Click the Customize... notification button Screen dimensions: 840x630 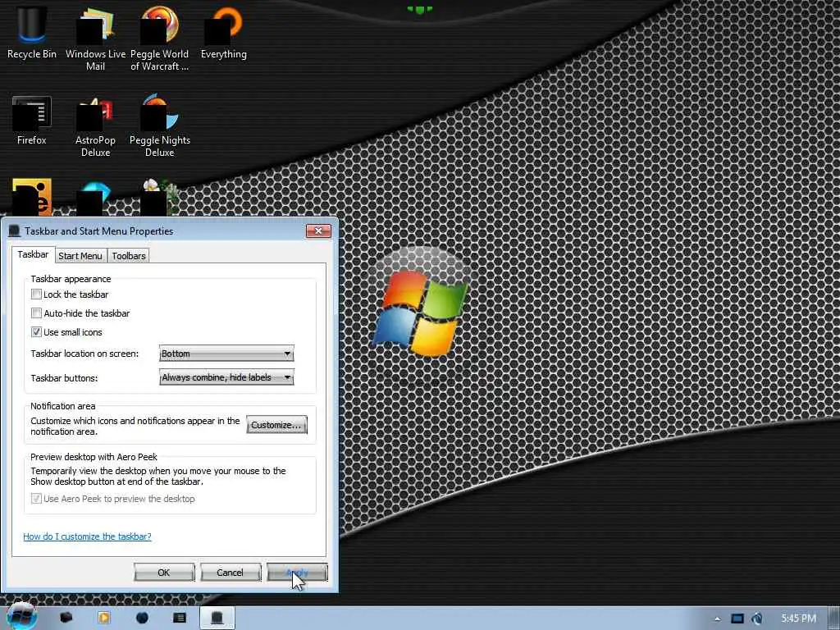[276, 425]
